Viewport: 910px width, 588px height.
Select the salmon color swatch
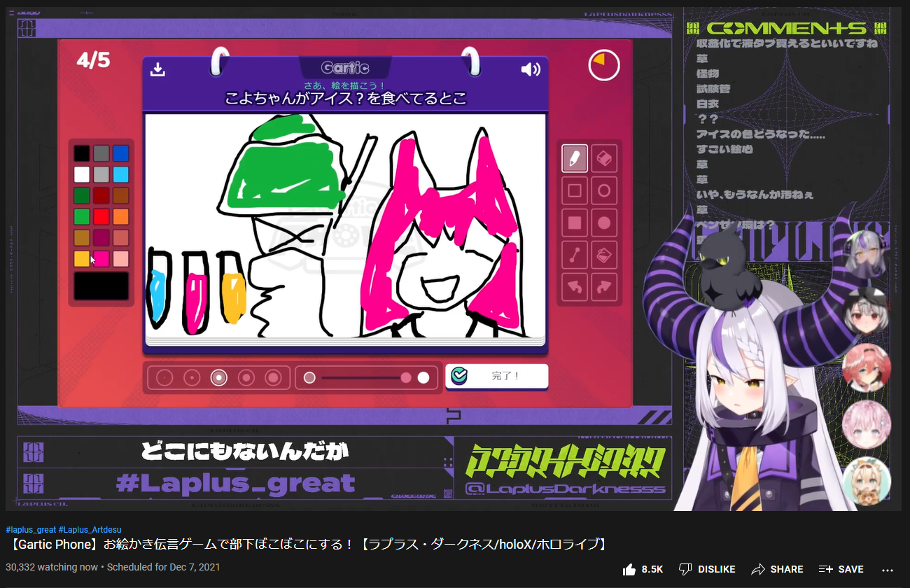tap(121, 237)
